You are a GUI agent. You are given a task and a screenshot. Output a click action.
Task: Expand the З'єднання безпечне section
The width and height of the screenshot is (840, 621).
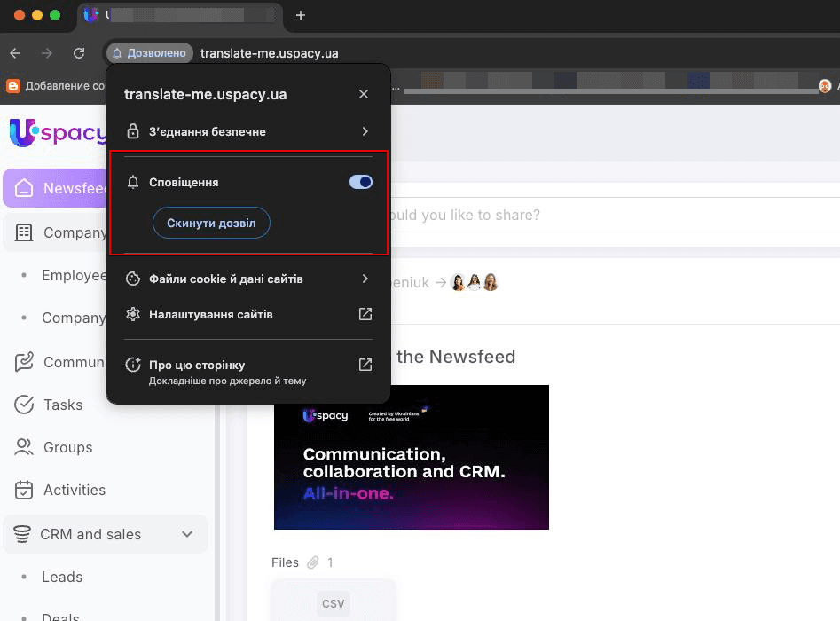(248, 130)
